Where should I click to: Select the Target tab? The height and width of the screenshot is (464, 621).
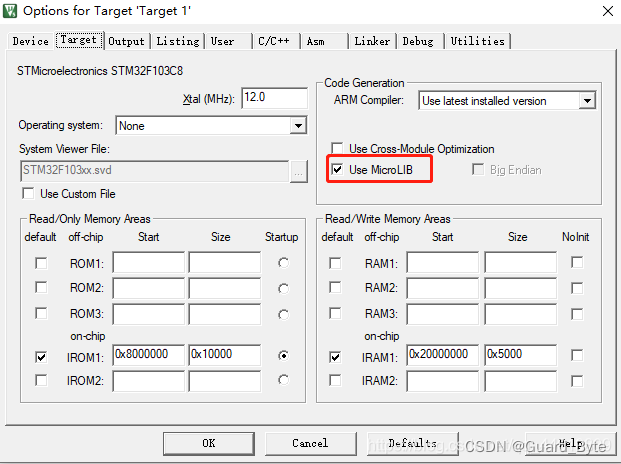coord(79,40)
